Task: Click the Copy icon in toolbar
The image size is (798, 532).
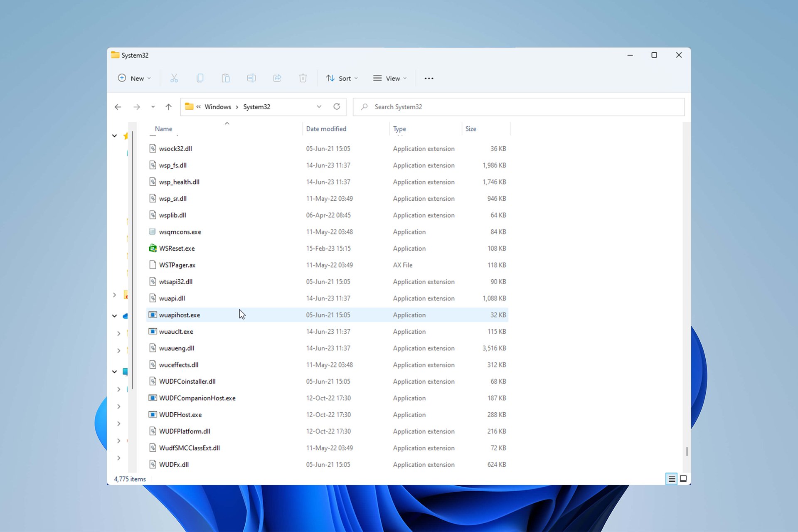Action: click(200, 78)
